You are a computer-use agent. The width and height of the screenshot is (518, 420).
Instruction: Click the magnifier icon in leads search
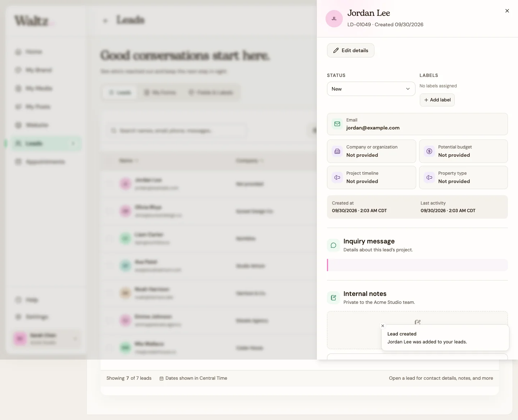[114, 131]
